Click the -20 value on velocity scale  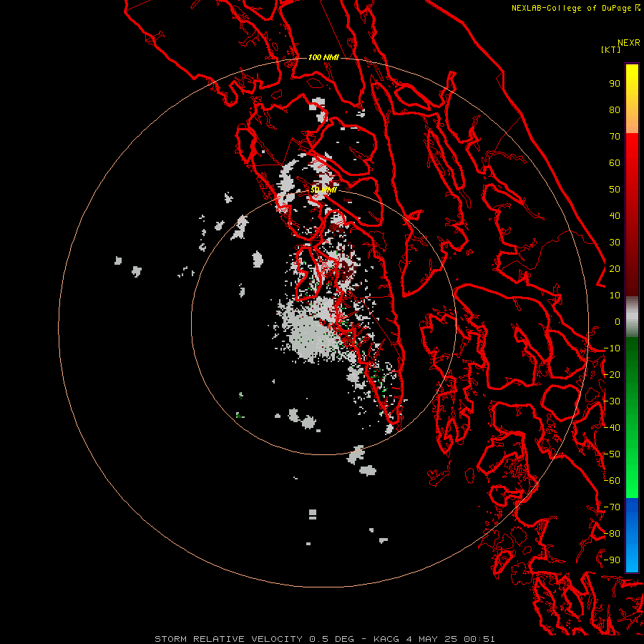click(x=612, y=375)
